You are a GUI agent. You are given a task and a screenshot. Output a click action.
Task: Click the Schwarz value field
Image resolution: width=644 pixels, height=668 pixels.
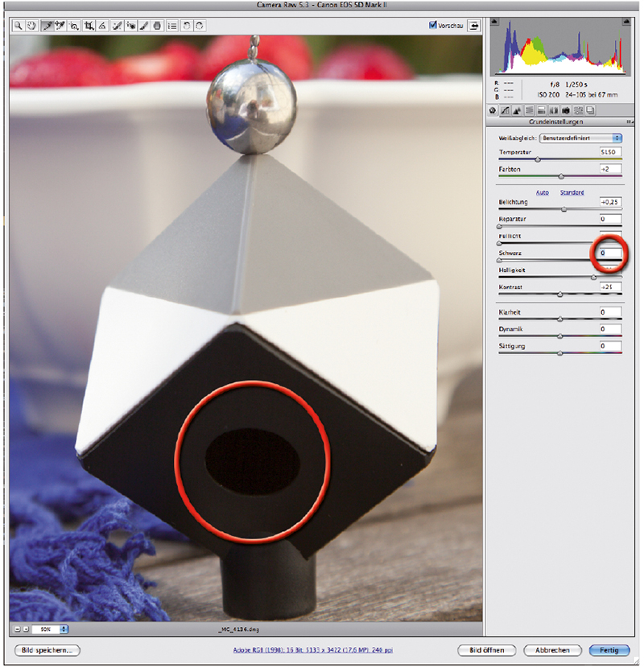610,253
